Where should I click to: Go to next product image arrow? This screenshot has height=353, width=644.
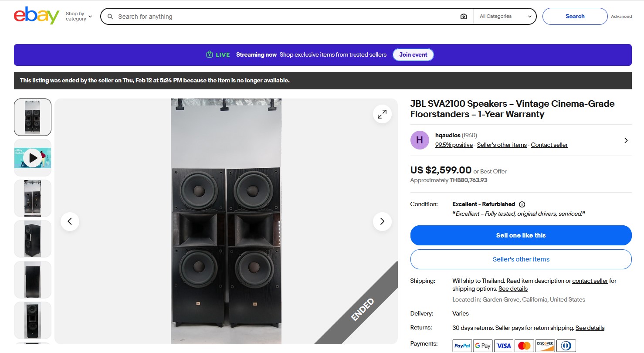382,221
